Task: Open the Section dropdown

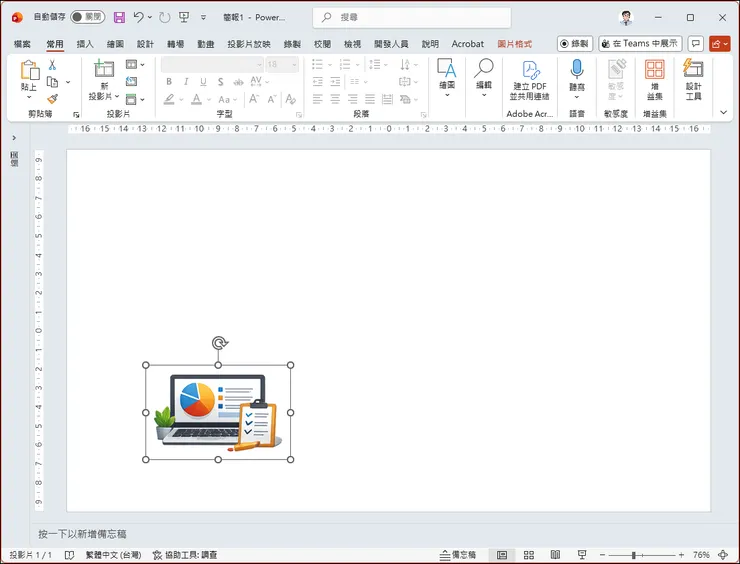Action: pos(135,99)
